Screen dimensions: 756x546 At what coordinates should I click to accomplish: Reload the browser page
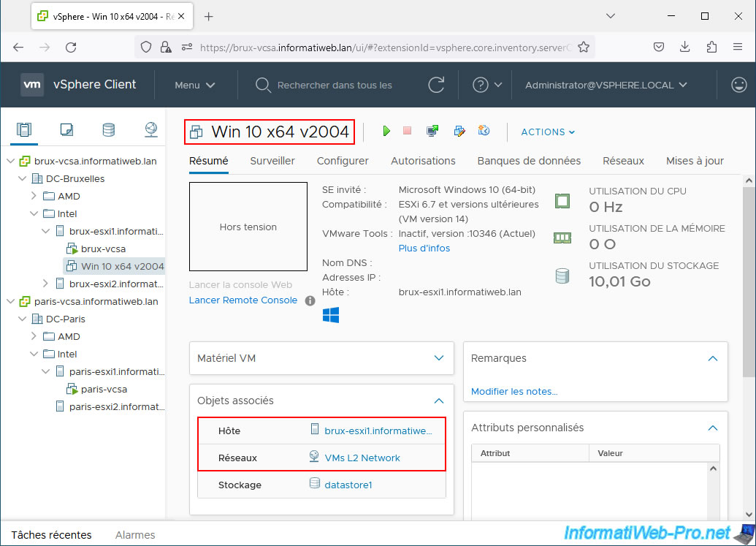pos(71,48)
